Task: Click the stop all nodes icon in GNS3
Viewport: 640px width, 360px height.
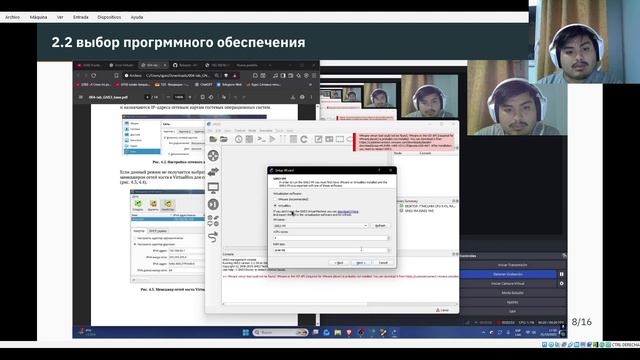Action: (293, 139)
